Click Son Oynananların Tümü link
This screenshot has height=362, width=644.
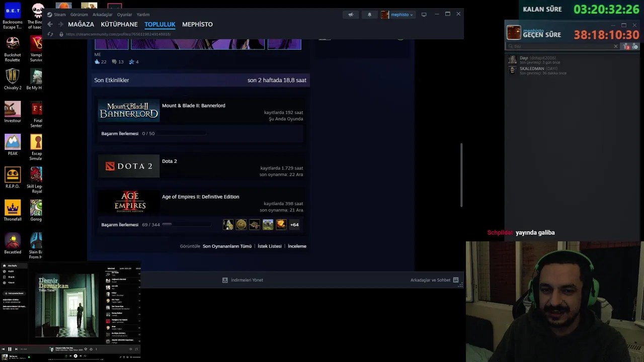tap(227, 246)
